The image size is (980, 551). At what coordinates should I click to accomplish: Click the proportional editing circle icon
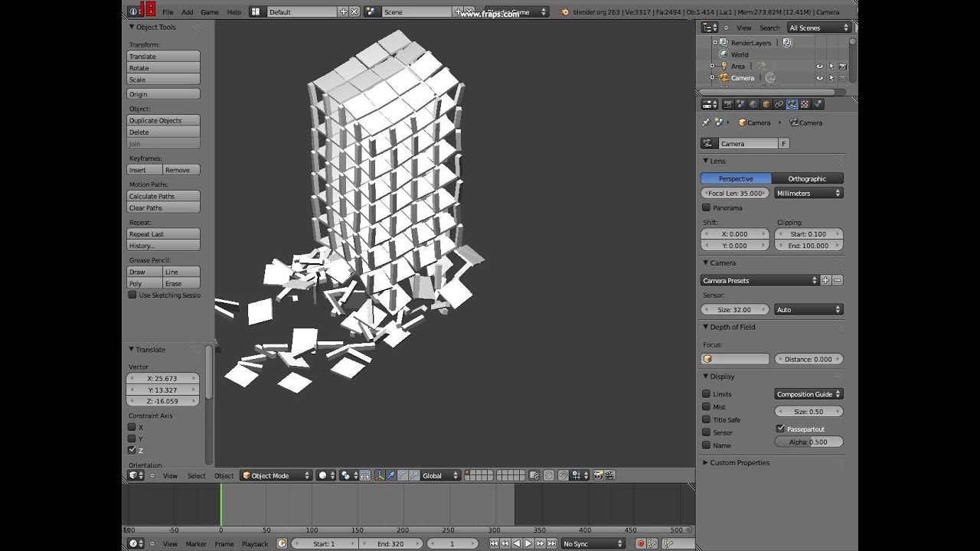coord(548,475)
